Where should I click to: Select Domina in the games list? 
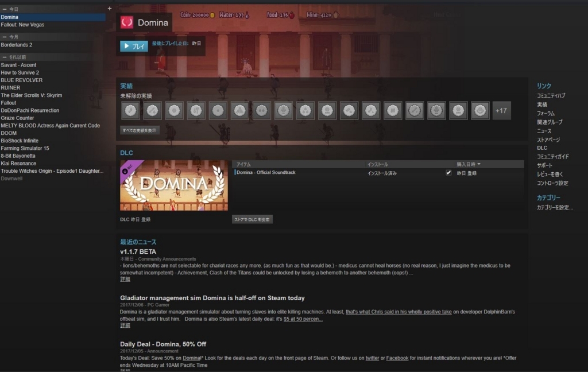pyautogui.click(x=52, y=17)
